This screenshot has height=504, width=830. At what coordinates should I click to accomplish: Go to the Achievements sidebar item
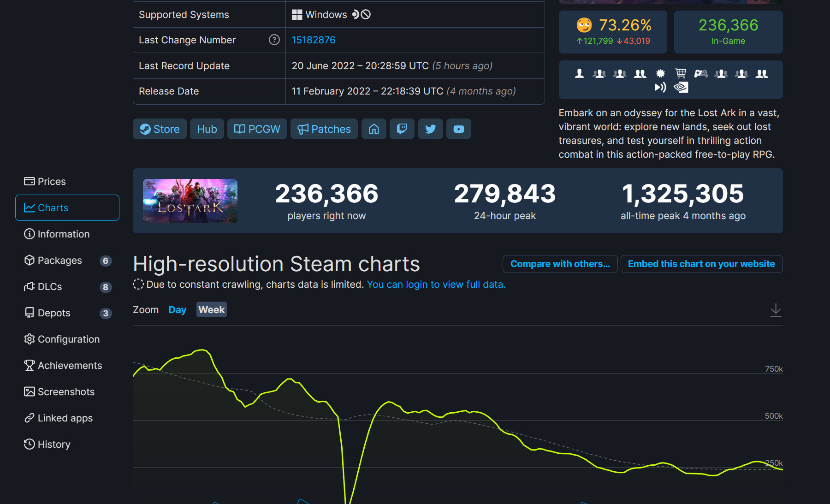point(70,366)
